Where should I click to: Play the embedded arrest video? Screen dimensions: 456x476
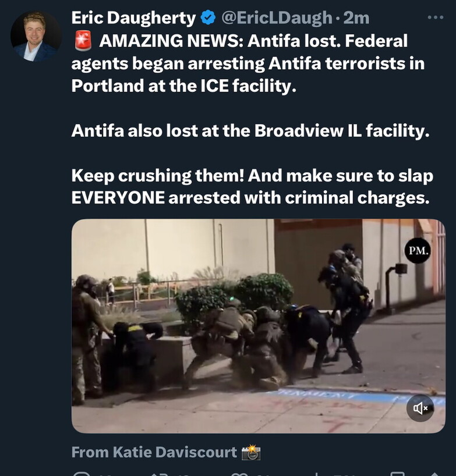[x=258, y=326]
